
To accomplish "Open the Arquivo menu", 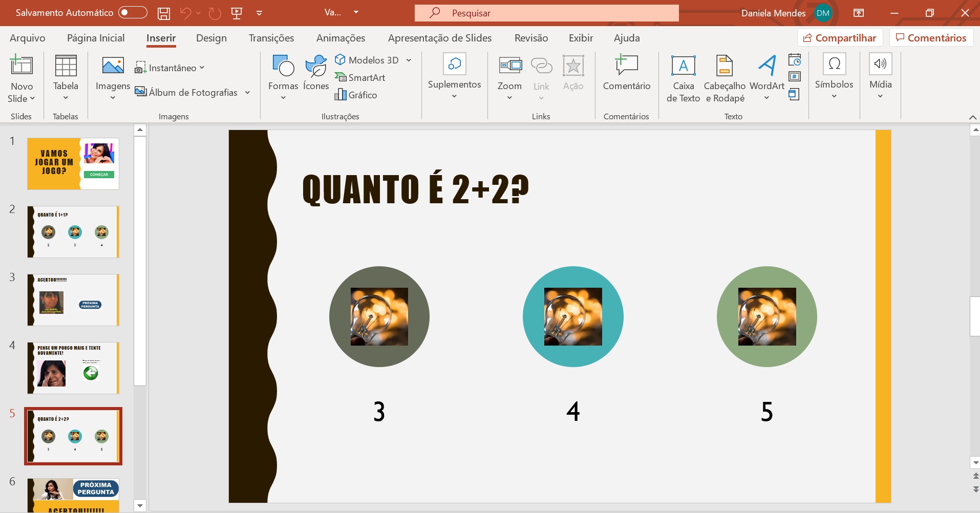I will tap(28, 38).
